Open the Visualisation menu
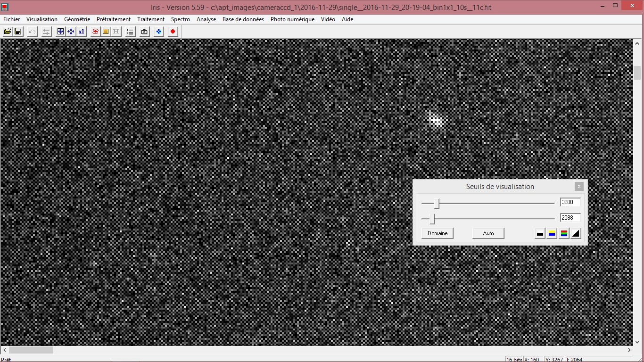This screenshot has width=644, height=362. pyautogui.click(x=42, y=19)
